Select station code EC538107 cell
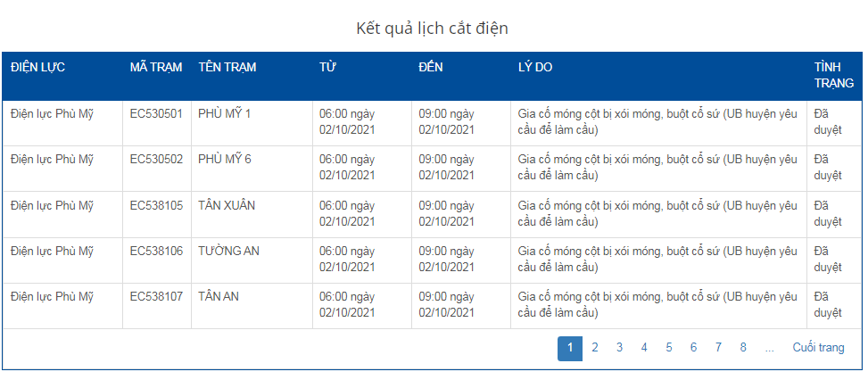Viewport: 868px width, 380px height. point(156,296)
